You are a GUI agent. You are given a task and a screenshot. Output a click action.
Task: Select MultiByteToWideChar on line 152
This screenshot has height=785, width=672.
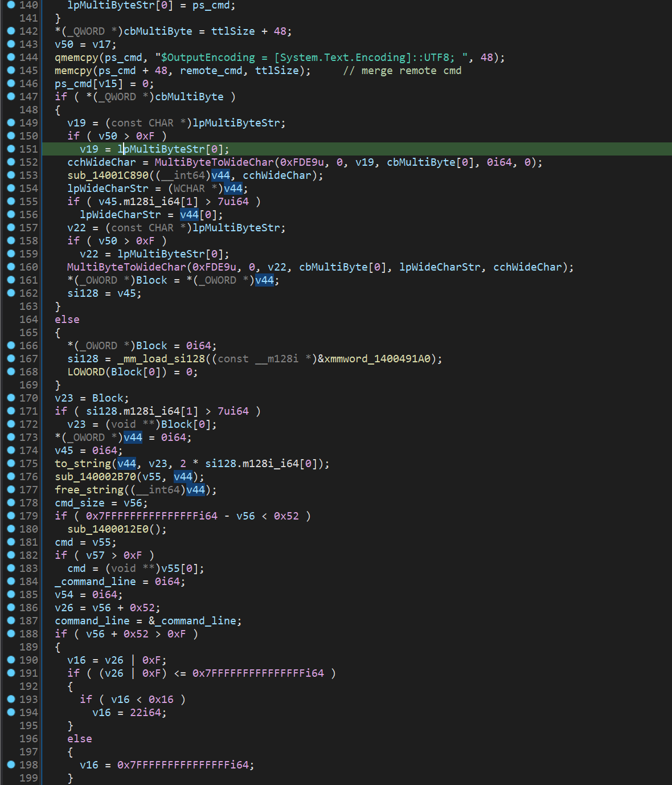tap(214, 162)
